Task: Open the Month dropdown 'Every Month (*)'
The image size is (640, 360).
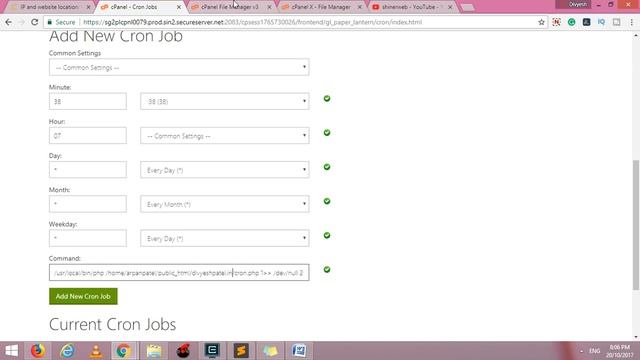Action: click(224, 204)
